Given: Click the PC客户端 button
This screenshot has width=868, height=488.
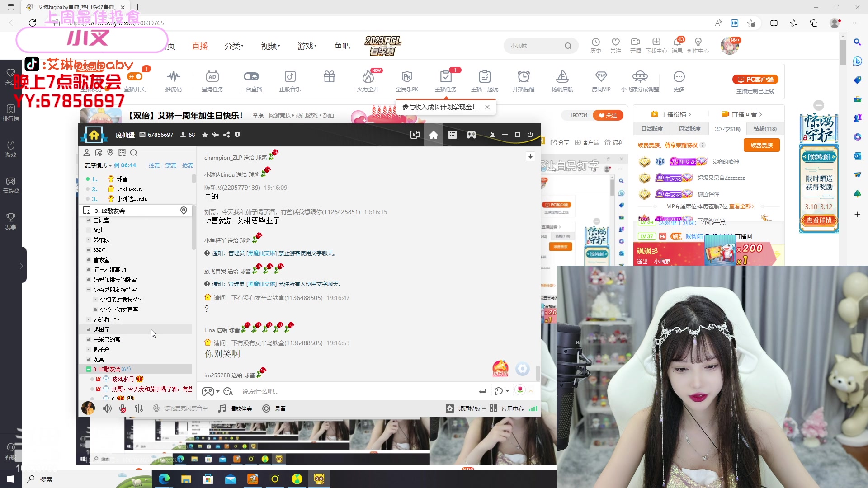Looking at the screenshot, I should (755, 80).
